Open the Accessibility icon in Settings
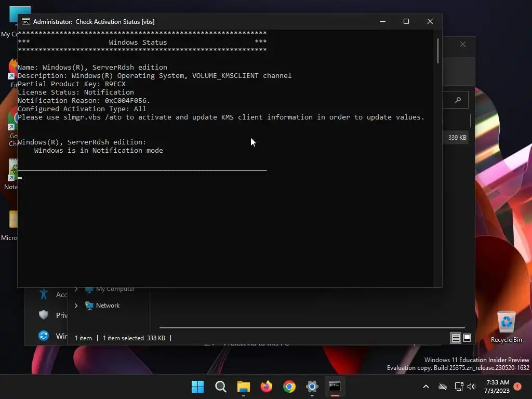This screenshot has height=399, width=532. coord(44,294)
